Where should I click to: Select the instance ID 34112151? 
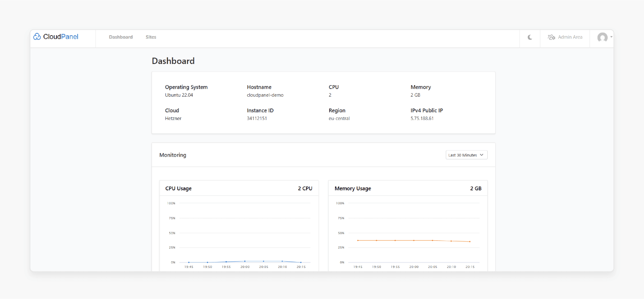coord(257,119)
